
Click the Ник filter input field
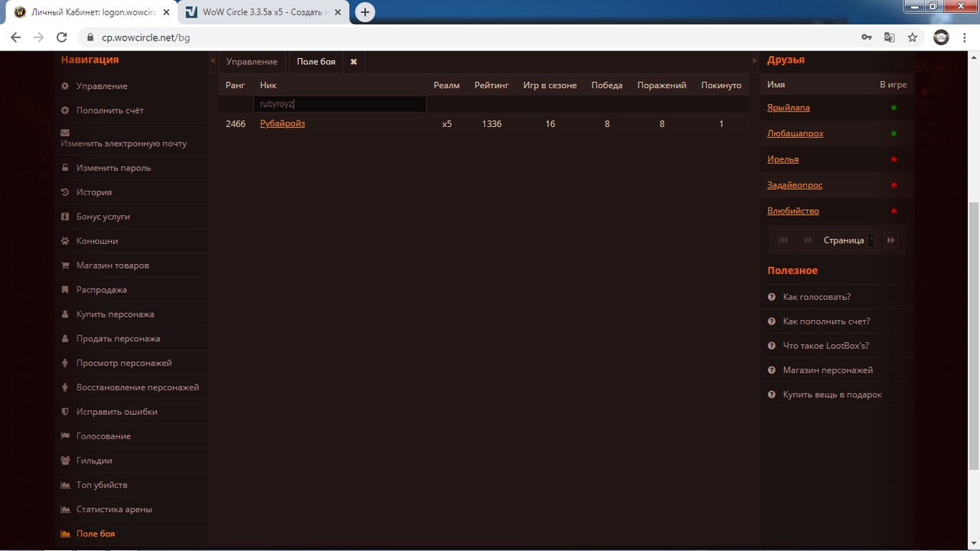pos(339,104)
